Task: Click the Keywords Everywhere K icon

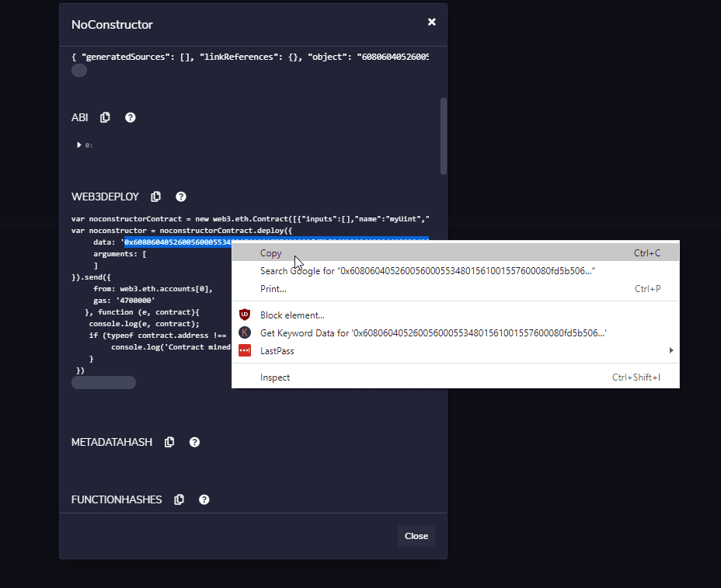Action: point(245,332)
